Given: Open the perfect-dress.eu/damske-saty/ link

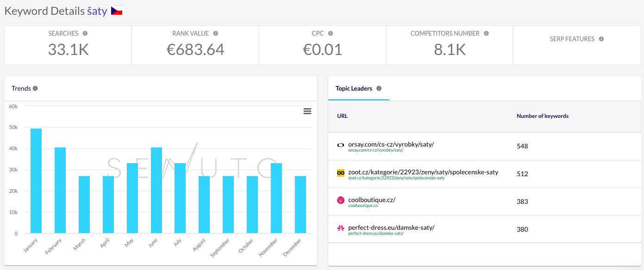Looking at the screenshot, I should (391, 227).
